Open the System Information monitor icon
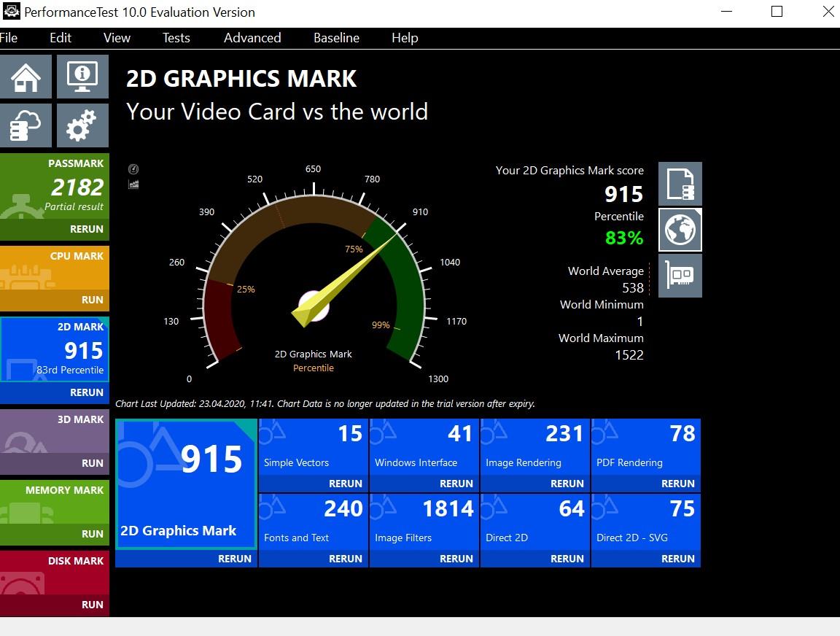The height and width of the screenshot is (636, 840). click(82, 77)
